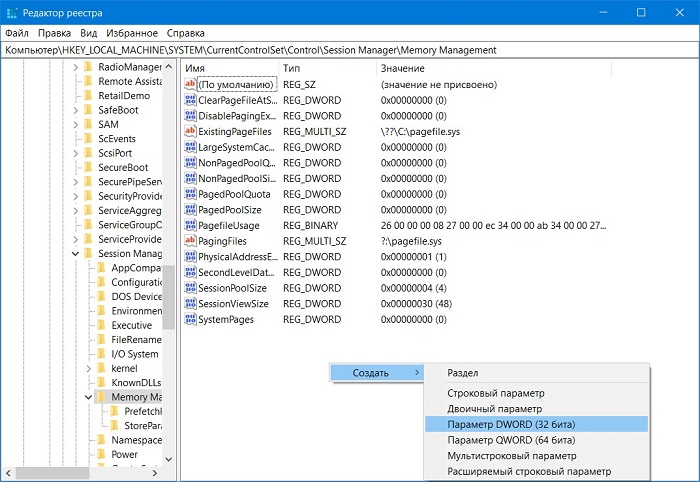Click the Registry Editor app icon in title bar
Screen dimensions: 700x482
[x=12, y=12]
